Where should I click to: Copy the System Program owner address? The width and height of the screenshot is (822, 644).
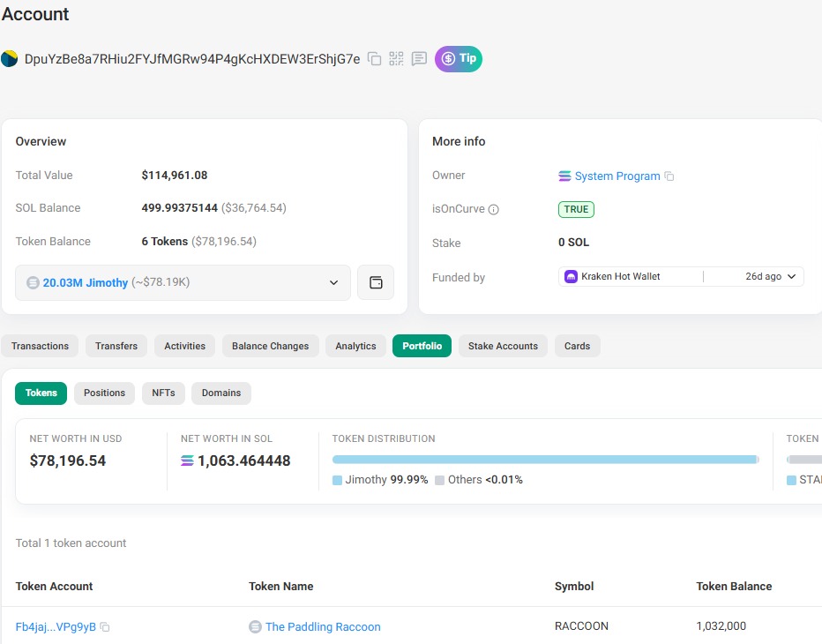(669, 176)
